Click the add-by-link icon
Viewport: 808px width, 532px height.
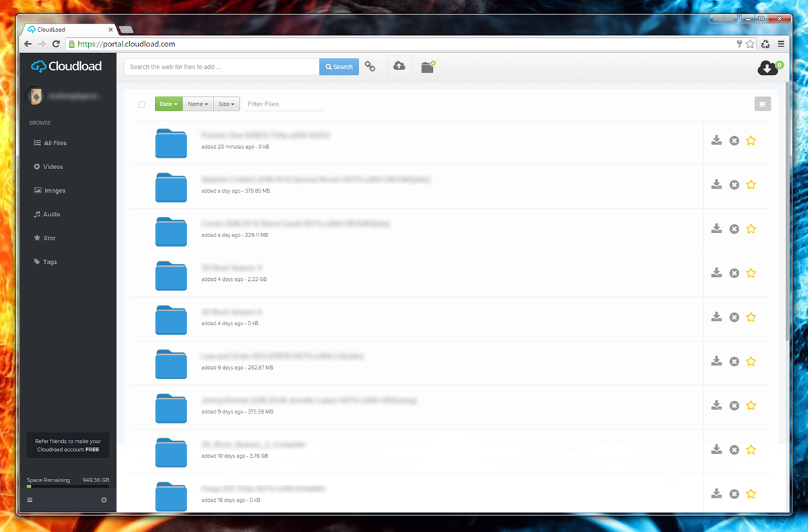370,66
